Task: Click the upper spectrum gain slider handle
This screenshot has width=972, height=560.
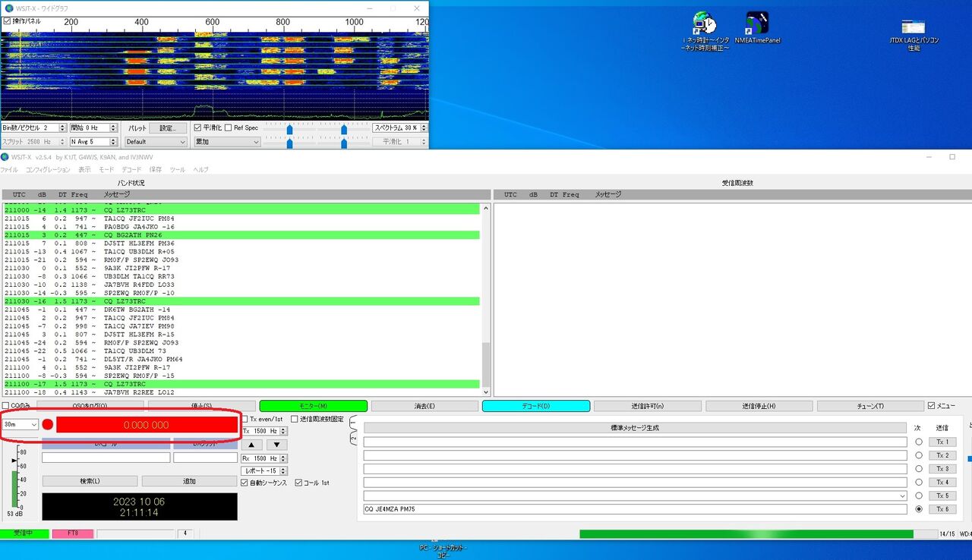Action: pos(291,129)
